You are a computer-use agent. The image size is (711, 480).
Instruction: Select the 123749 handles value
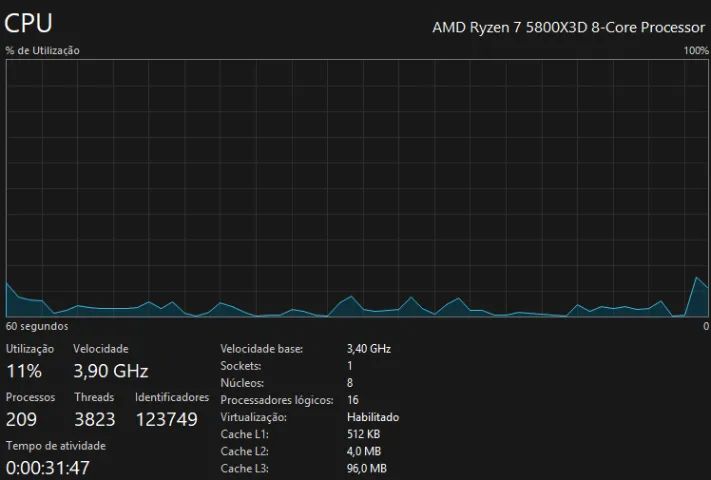167,419
